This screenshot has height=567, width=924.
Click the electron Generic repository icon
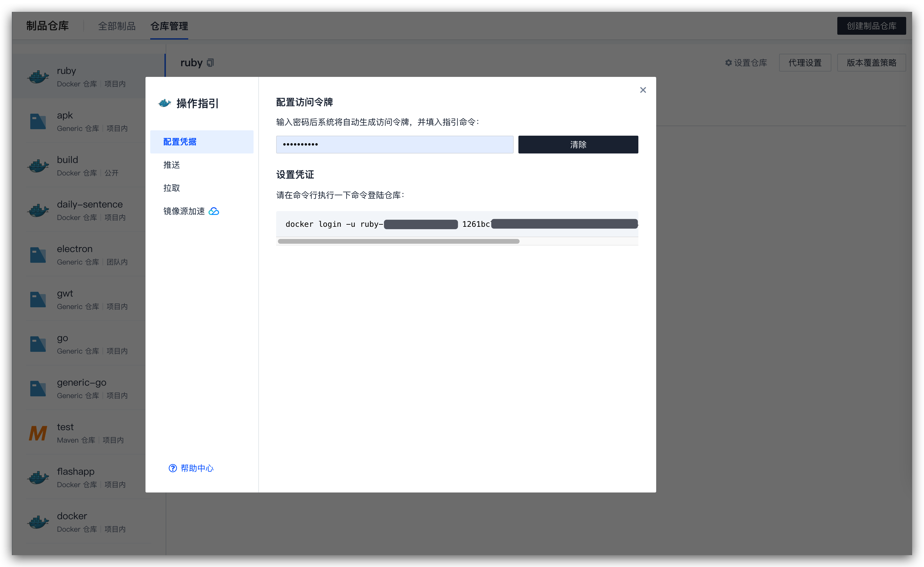click(x=38, y=255)
